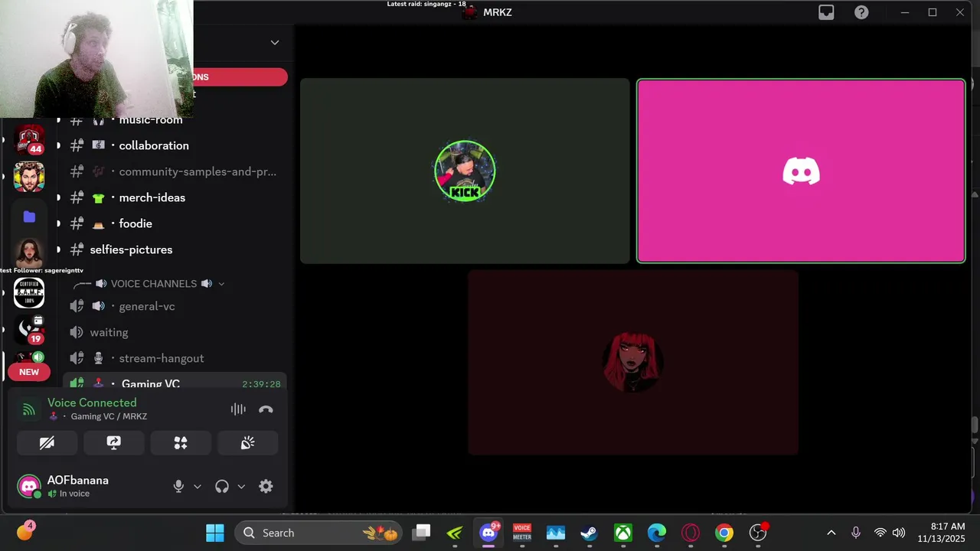Viewport: 980px width, 551px height.
Task: Open server icon with 44 badge
Action: tap(29, 139)
